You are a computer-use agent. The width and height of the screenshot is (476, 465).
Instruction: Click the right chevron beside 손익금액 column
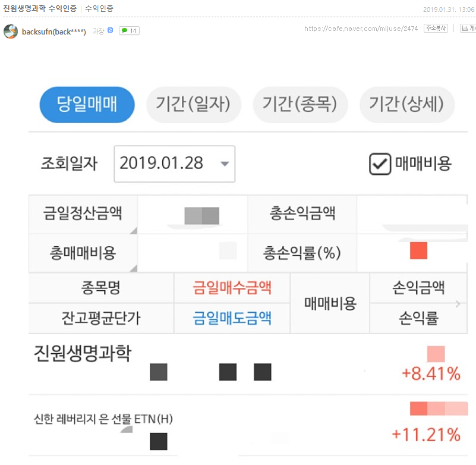click(x=458, y=303)
